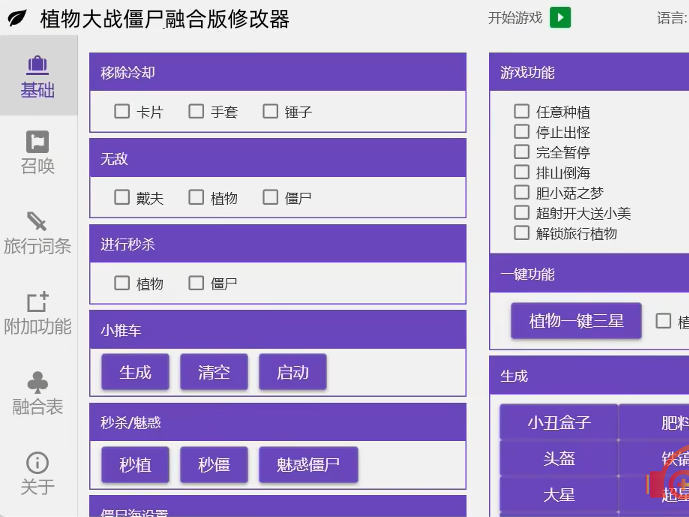Open the 召唤 flag tab in sidebar

(x=38, y=153)
